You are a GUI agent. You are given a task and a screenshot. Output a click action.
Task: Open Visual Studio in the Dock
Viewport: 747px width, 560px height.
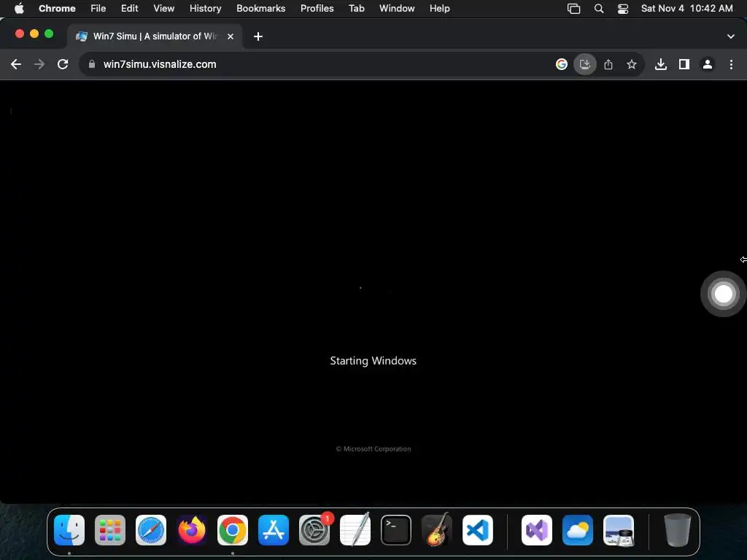tap(537, 530)
